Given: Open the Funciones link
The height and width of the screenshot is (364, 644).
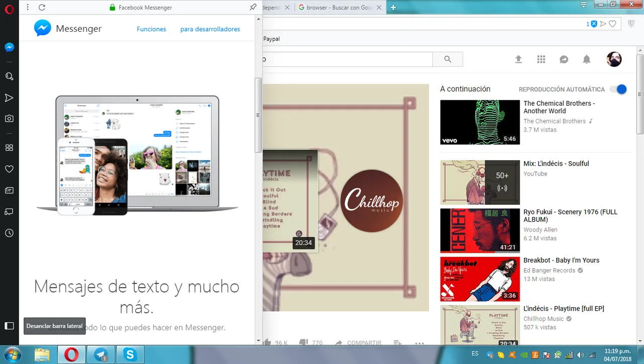Looking at the screenshot, I should point(151,29).
